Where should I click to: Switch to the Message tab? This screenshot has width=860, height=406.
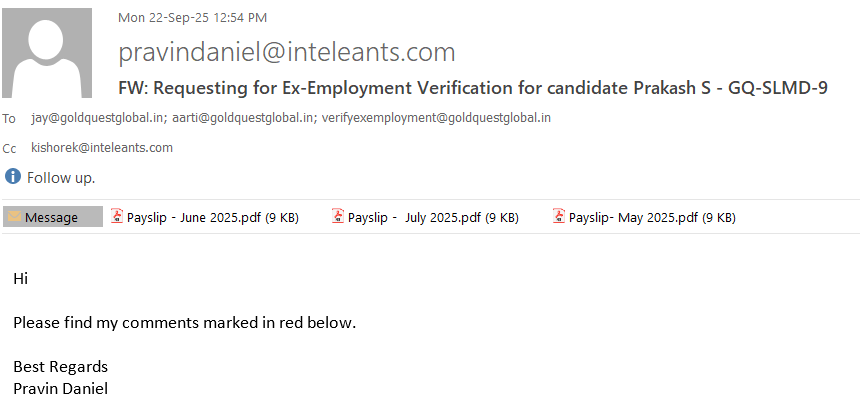click(x=52, y=217)
